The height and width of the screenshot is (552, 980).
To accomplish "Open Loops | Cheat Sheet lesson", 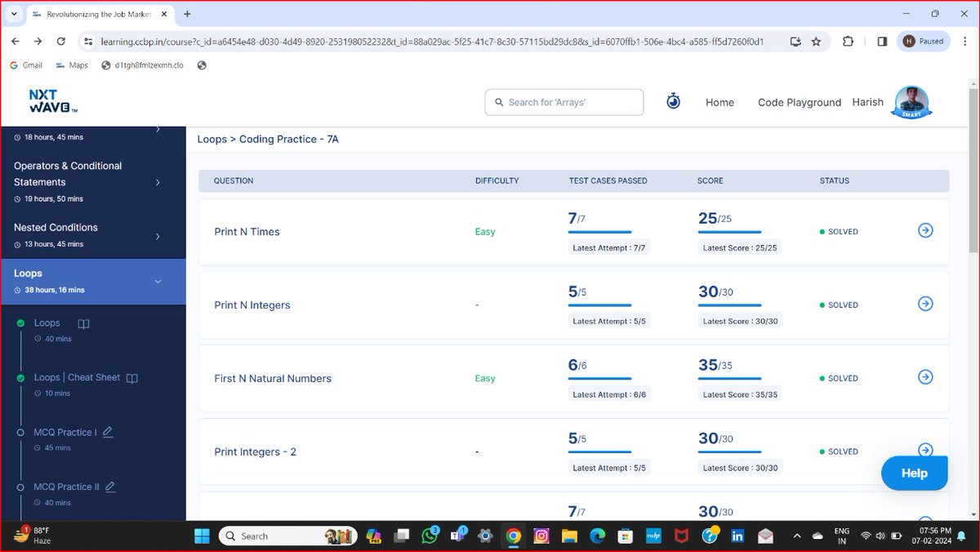I will [77, 378].
